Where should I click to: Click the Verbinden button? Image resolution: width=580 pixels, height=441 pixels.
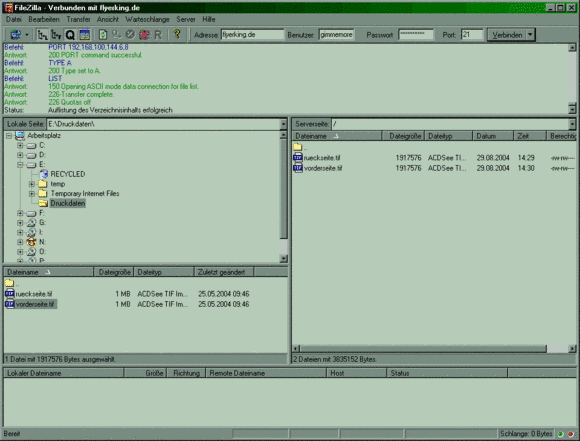coord(507,35)
